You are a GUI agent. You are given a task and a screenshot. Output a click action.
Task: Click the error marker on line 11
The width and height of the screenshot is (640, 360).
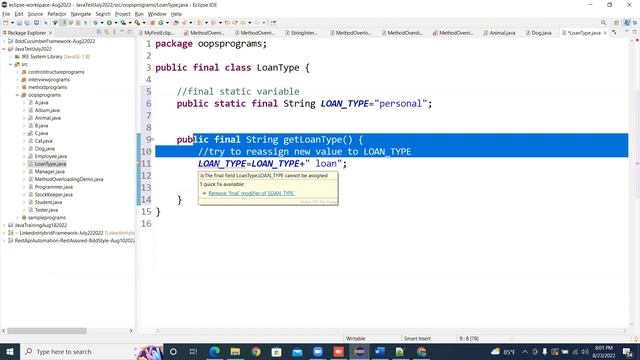coord(139,164)
